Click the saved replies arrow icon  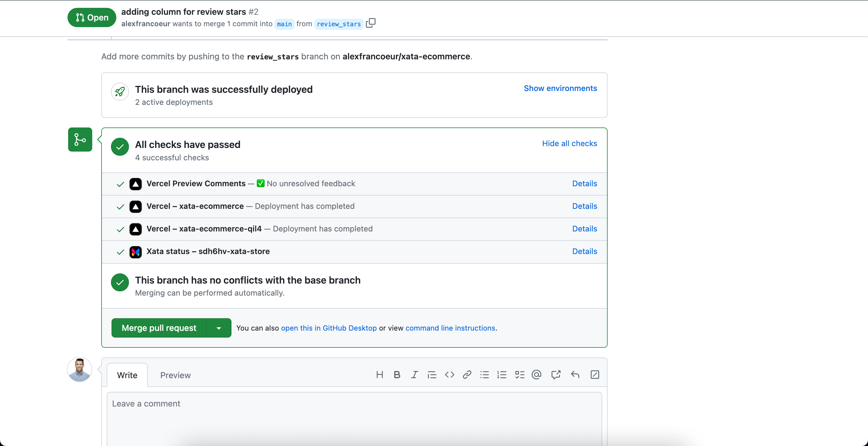pos(575,375)
